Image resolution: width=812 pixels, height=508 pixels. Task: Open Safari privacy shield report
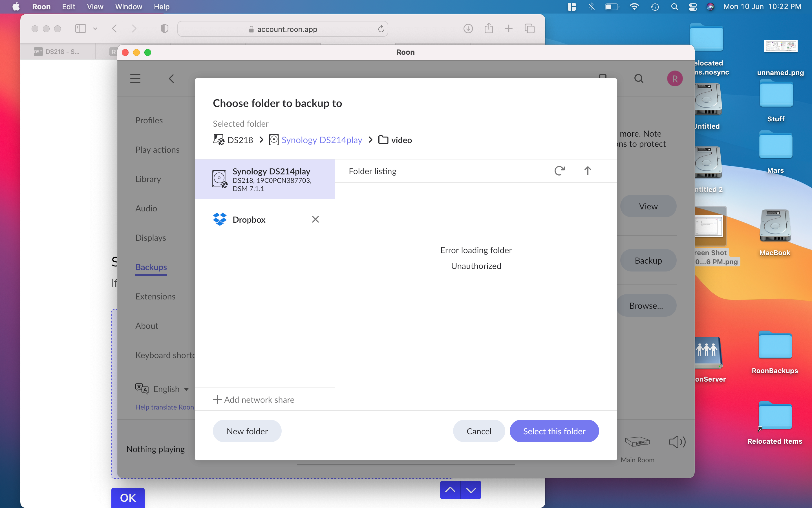point(164,29)
